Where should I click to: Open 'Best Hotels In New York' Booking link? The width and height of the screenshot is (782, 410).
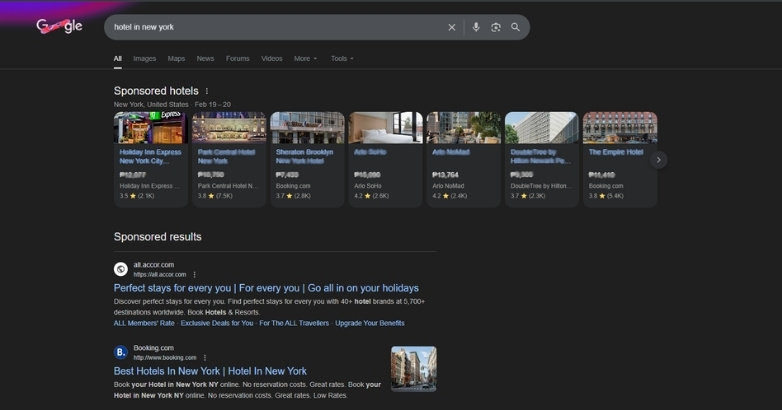210,371
